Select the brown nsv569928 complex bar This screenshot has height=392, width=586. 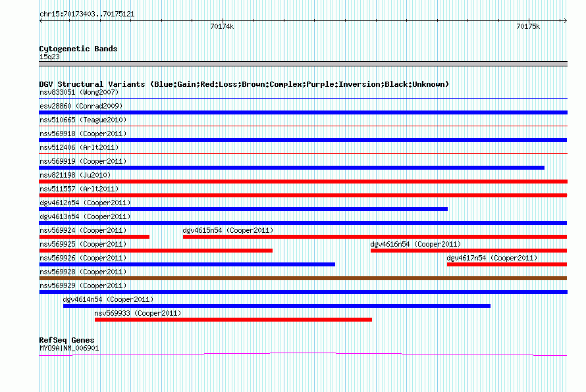click(303, 278)
